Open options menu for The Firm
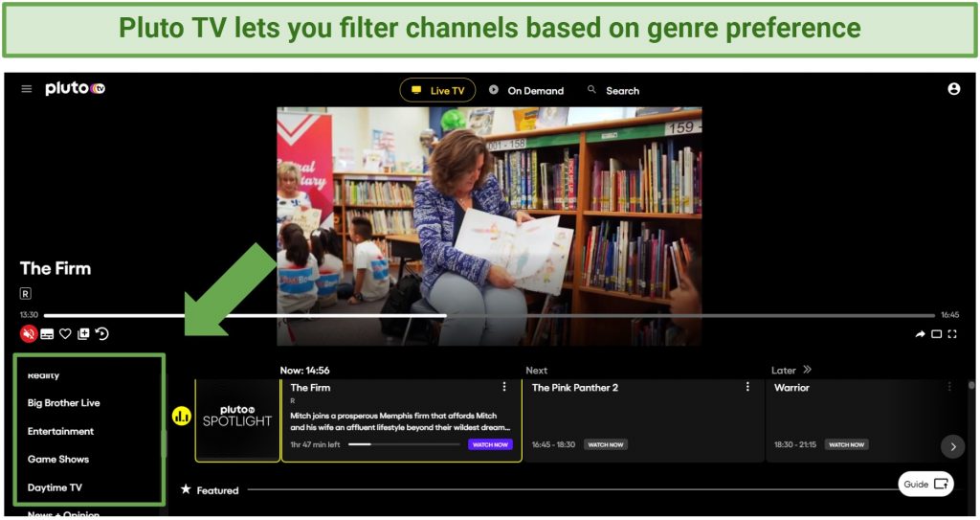Viewport: 980px width, 520px height. [x=504, y=387]
